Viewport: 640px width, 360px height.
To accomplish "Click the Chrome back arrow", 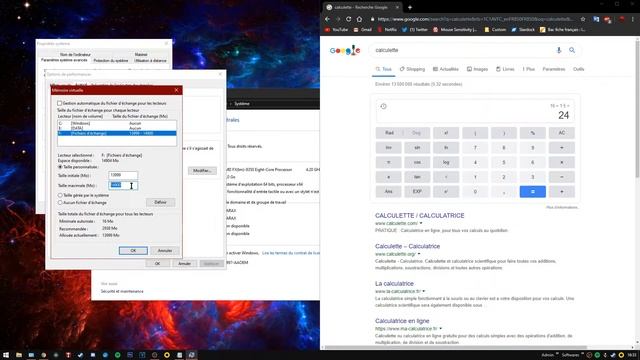I will click(327, 19).
